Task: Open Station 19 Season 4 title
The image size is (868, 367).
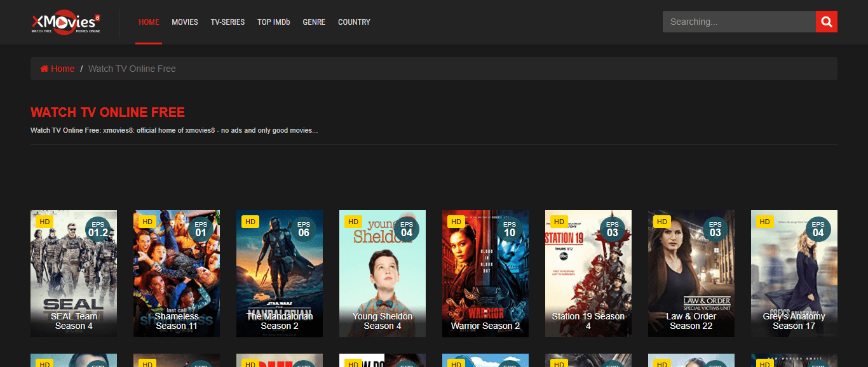Action: tap(588, 321)
